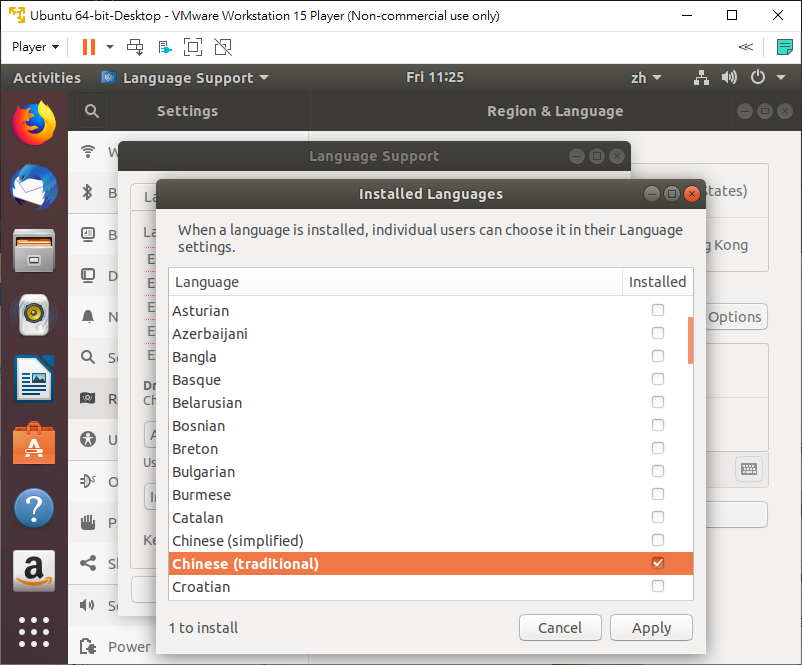The image size is (802, 665).
Task: Click the language list scrollbar thumb
Action: pos(690,340)
